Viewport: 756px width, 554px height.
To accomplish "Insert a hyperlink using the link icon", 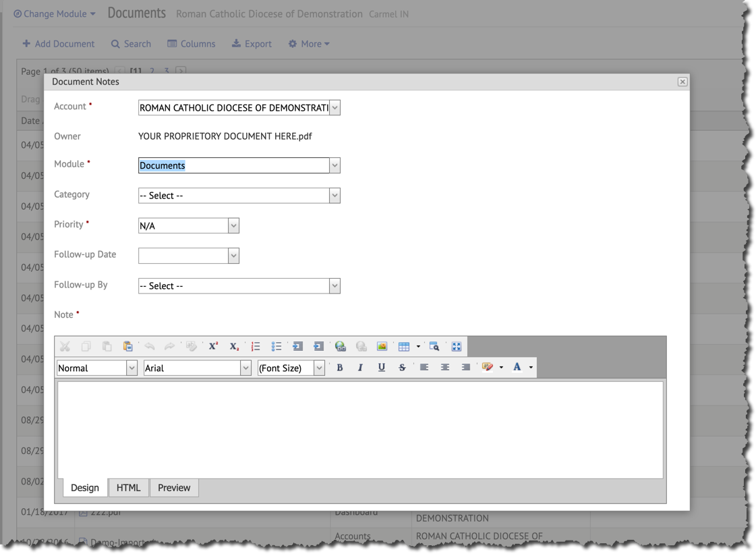I will point(341,346).
